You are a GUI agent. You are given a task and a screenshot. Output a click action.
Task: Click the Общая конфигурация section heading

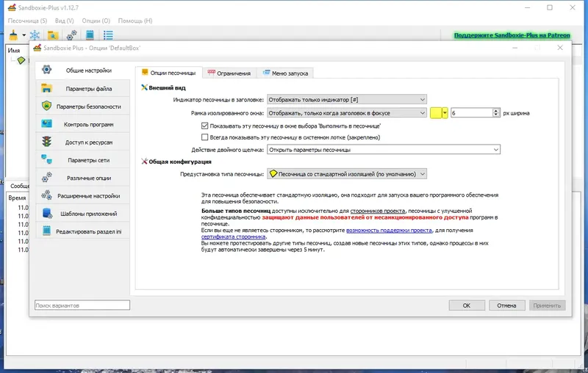(180, 162)
